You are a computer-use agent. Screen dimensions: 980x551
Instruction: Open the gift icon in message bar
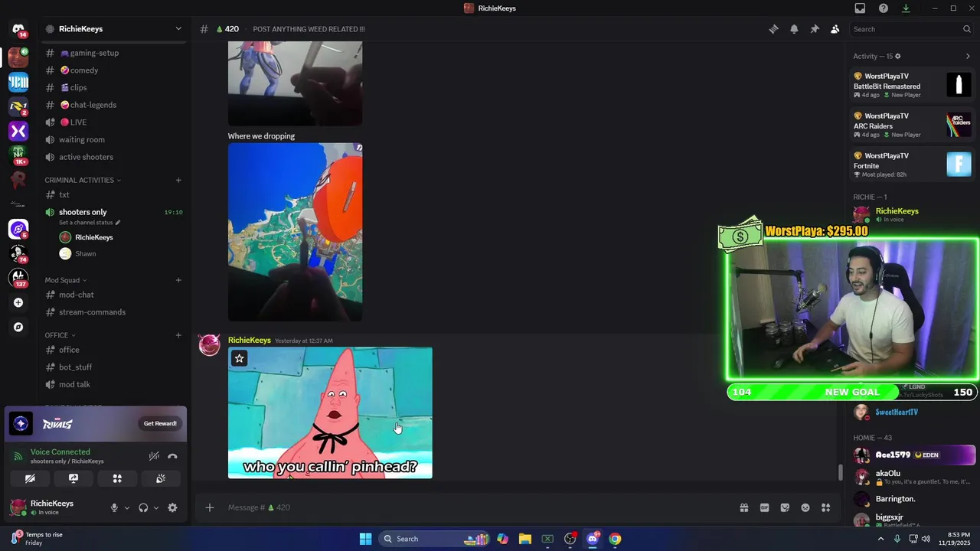tap(743, 507)
